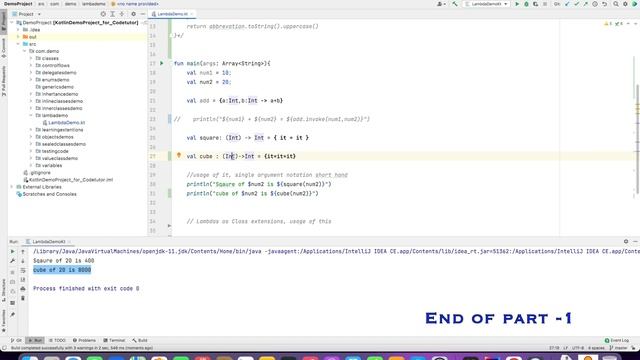Collapse the lambdademo package
This screenshot has width=640, height=360.
tap(31, 116)
